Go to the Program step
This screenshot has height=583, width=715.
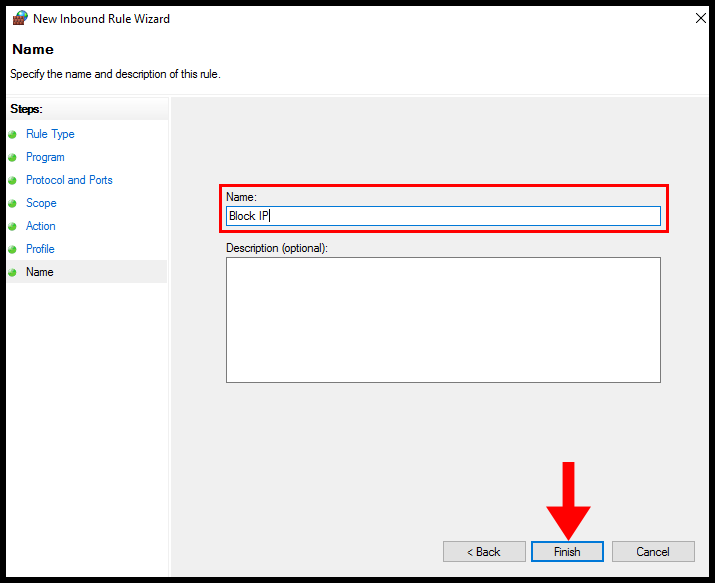(45, 157)
